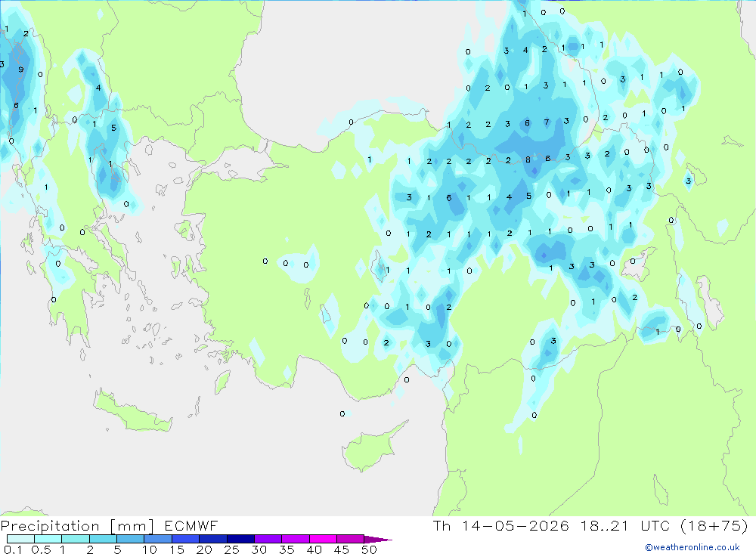The width and height of the screenshot is (756, 554).
Task: Click the 40–45 mm magenta legend swatch
Action: pos(323,539)
